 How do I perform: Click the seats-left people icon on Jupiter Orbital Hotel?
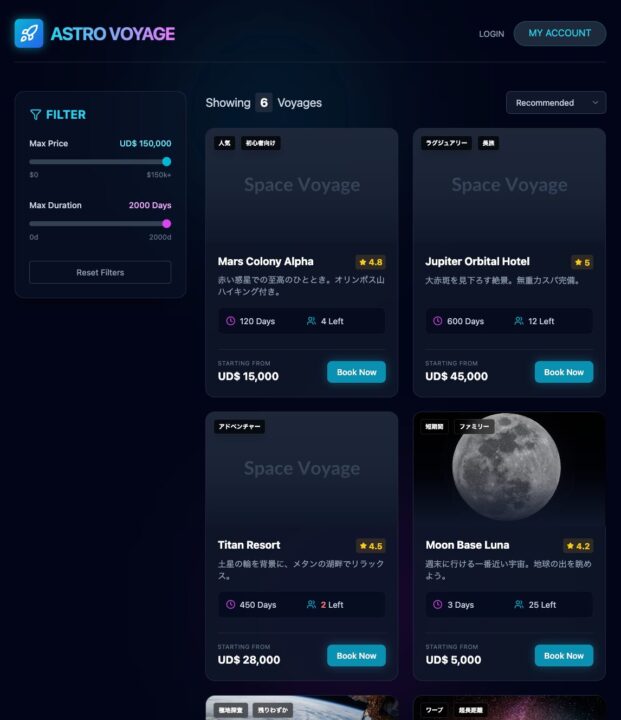point(519,321)
